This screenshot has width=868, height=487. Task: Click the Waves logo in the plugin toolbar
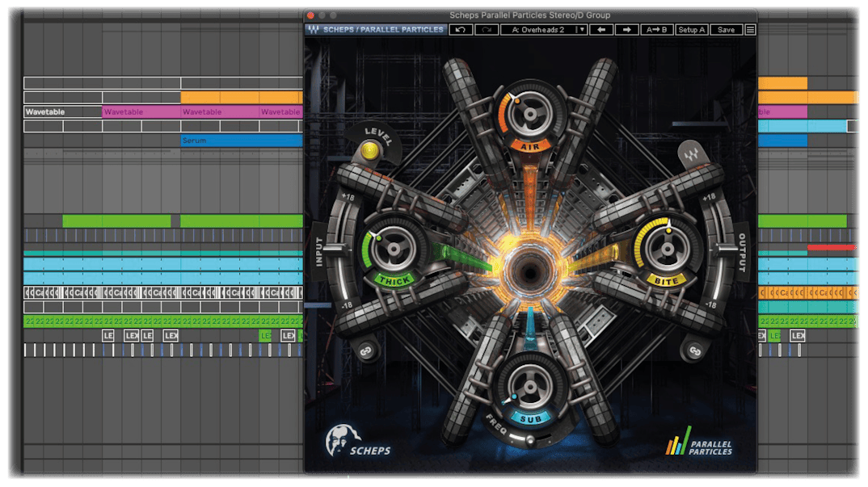pos(314,30)
